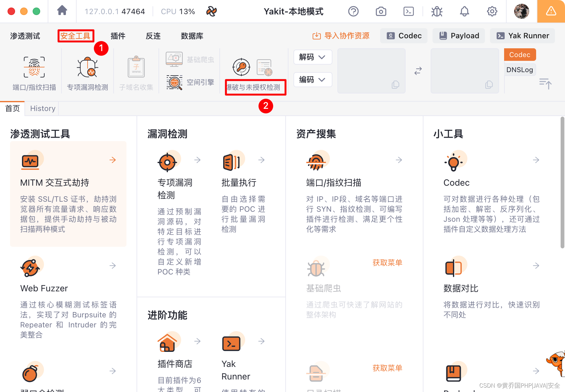Switch to the History tab
This screenshot has height=392, width=565.
point(43,109)
